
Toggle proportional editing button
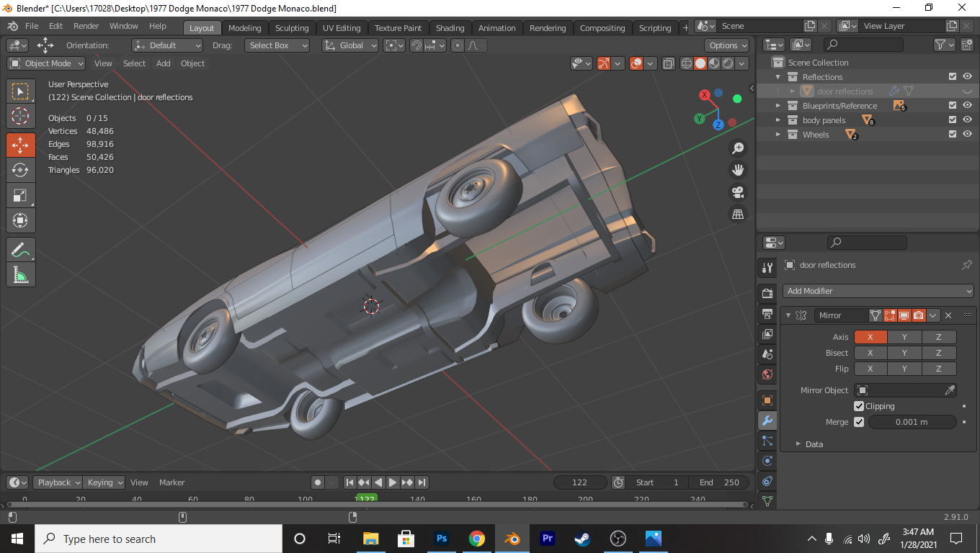[x=458, y=45]
